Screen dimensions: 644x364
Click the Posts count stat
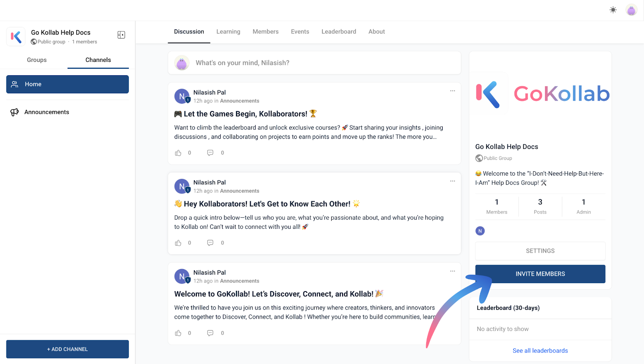pyautogui.click(x=540, y=206)
